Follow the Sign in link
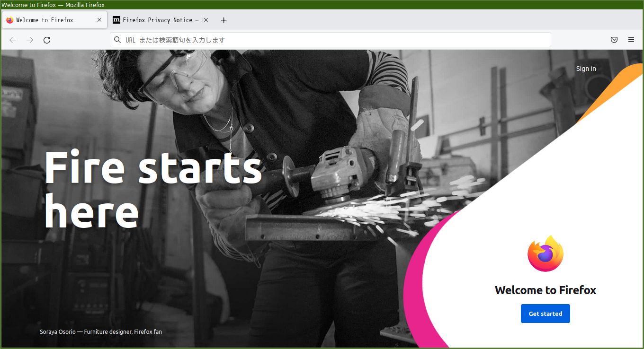 point(586,69)
